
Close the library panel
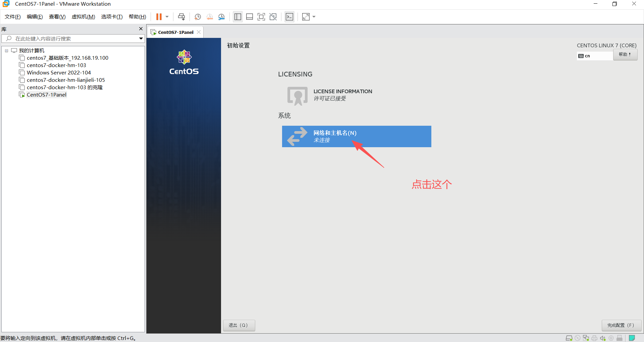coord(141,29)
